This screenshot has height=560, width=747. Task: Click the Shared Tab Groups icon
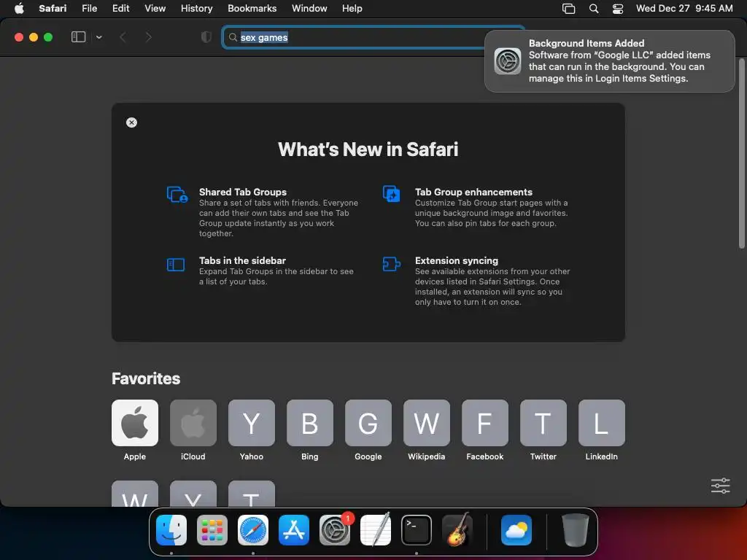[177, 194]
